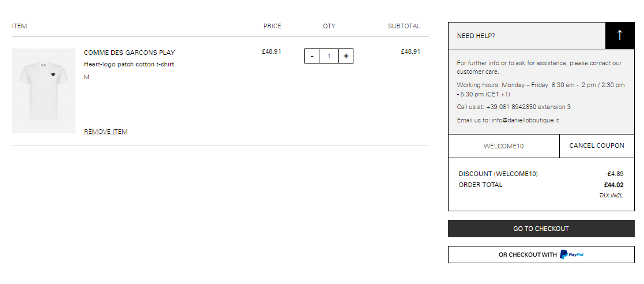This screenshot has width=644, height=284.
Task: Click the info@danielloboutique.it email address
Action: point(525,121)
